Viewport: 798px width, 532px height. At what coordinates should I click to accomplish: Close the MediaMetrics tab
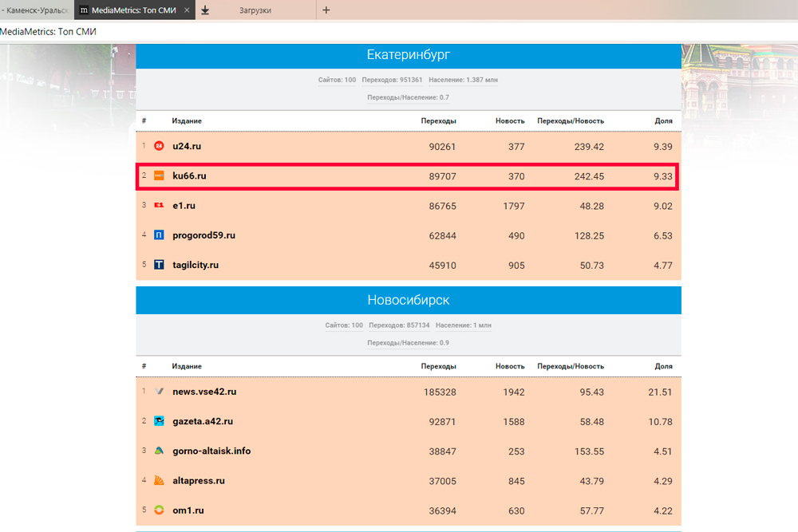187,10
